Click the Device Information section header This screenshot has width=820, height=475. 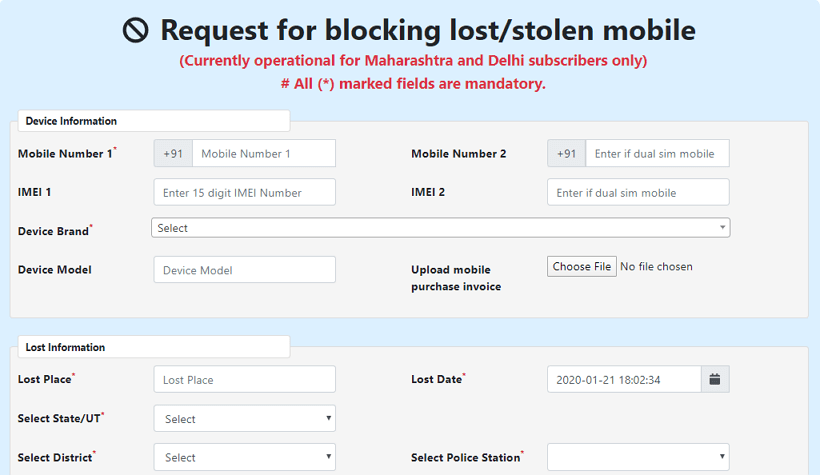pyautogui.click(x=71, y=121)
